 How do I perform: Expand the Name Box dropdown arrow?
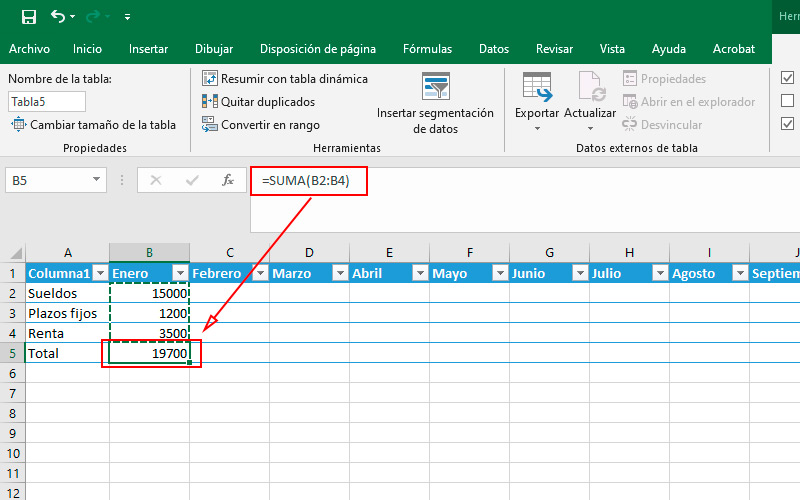(x=97, y=180)
